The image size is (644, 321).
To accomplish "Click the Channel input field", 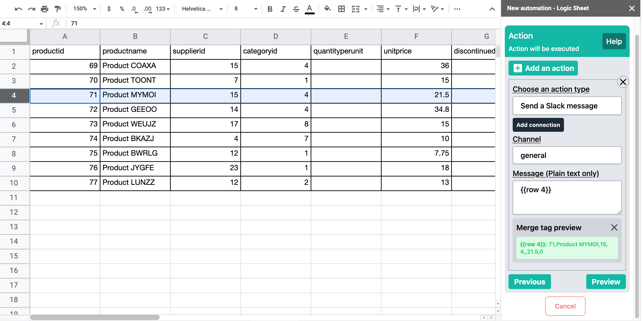I will coord(567,155).
